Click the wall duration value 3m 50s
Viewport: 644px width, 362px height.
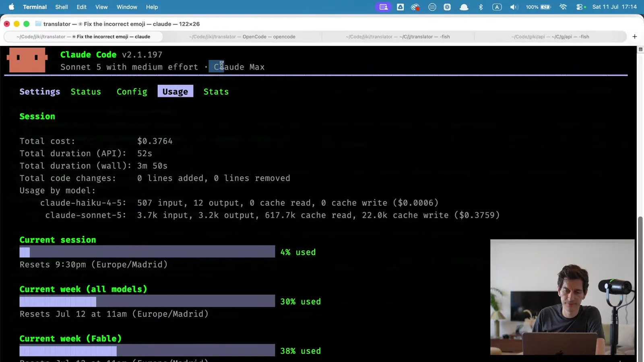[152, 166]
